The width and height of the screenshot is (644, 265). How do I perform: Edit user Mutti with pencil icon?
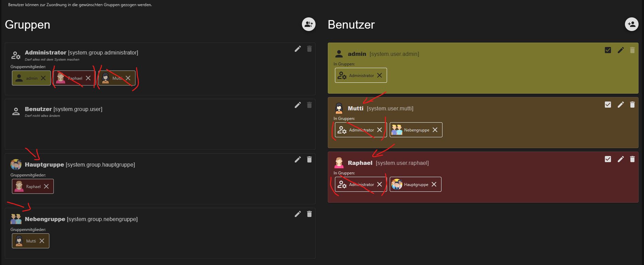tap(621, 105)
